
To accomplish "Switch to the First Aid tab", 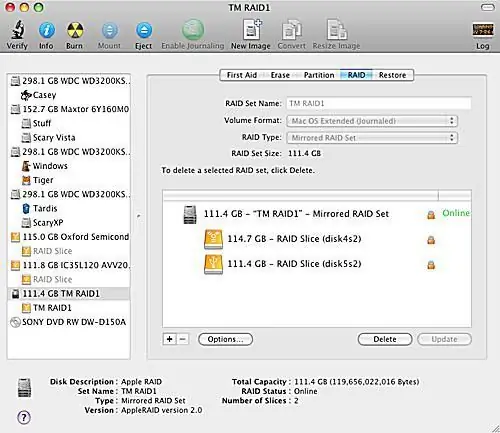I will (x=242, y=75).
